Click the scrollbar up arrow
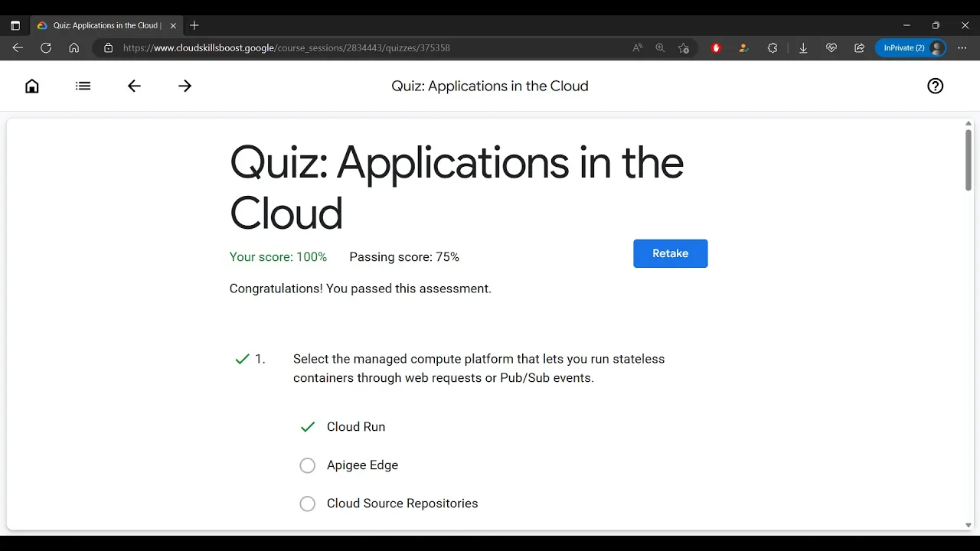Screen dimensions: 980x551 (x=969, y=123)
